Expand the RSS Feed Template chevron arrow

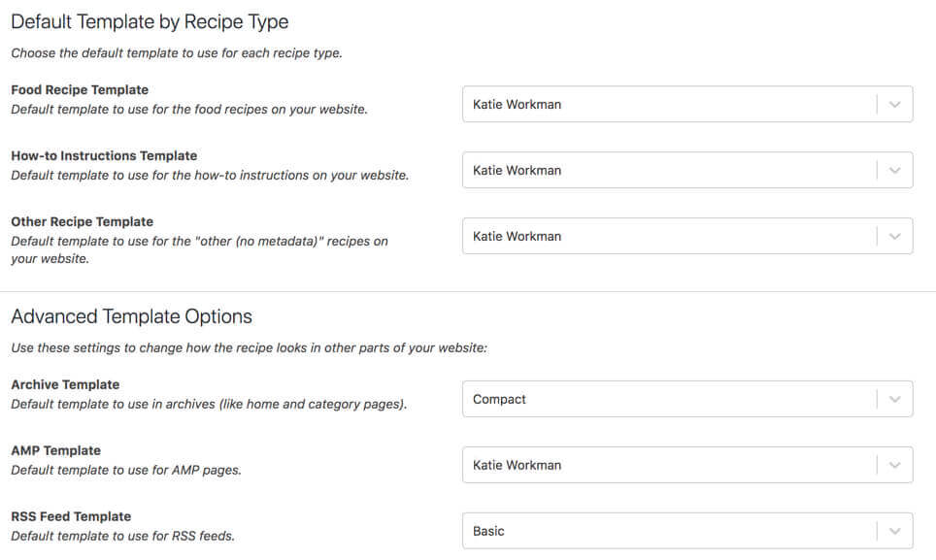pos(894,531)
